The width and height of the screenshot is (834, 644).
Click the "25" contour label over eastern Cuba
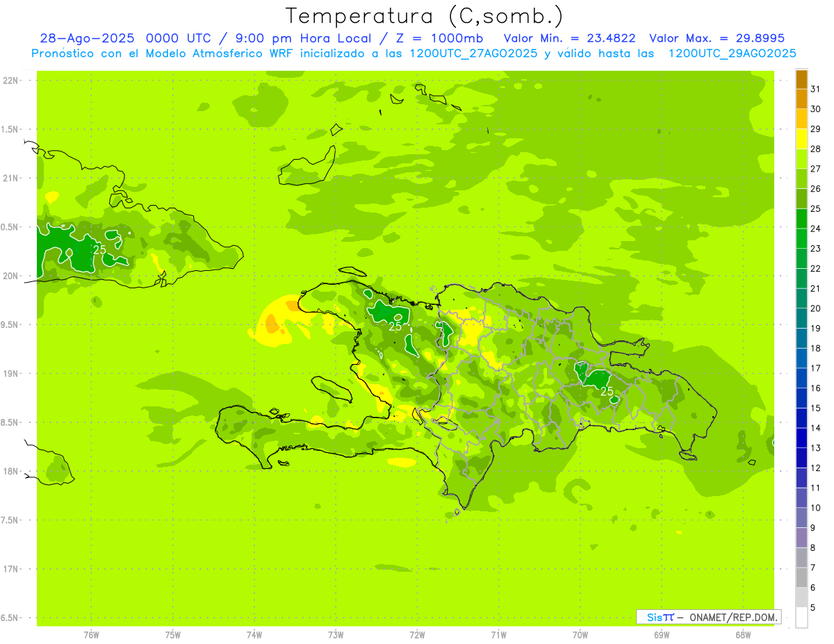[99, 249]
